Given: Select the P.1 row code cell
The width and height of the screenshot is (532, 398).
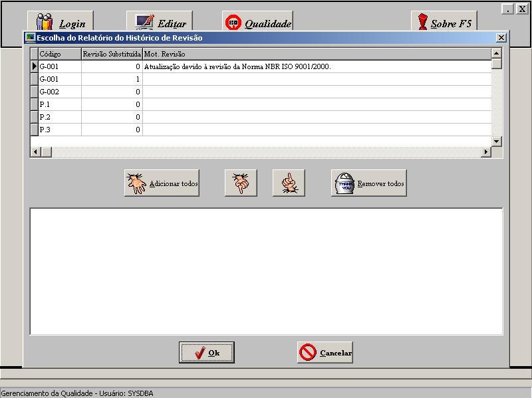Looking at the screenshot, I should click(59, 104).
